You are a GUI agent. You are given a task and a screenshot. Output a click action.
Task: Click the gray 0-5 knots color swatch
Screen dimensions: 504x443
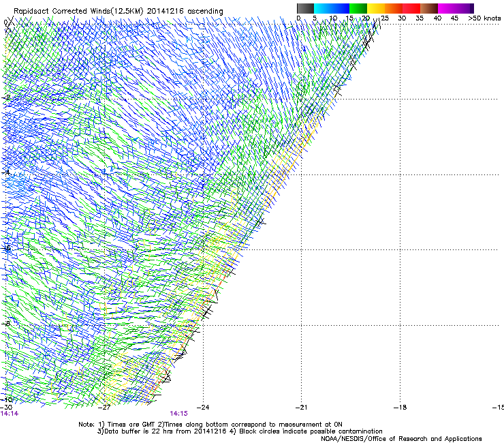(x=305, y=8)
